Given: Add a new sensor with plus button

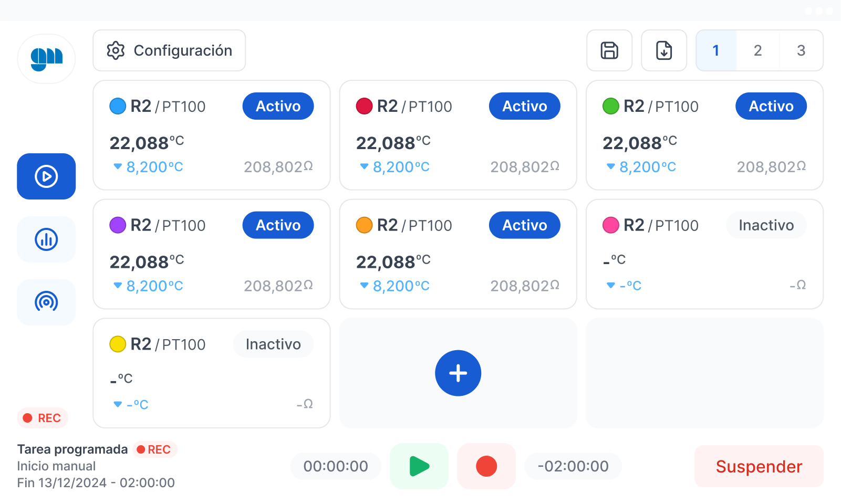Looking at the screenshot, I should tap(458, 373).
